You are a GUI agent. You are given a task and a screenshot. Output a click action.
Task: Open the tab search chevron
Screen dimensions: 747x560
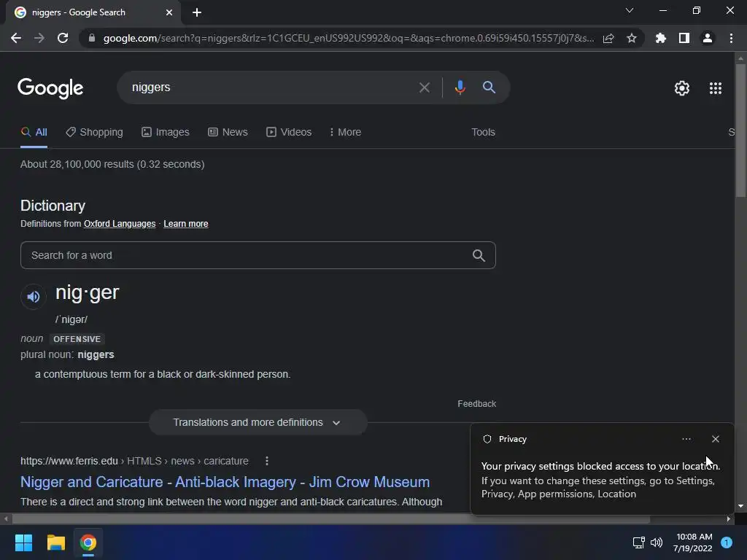tap(630, 10)
